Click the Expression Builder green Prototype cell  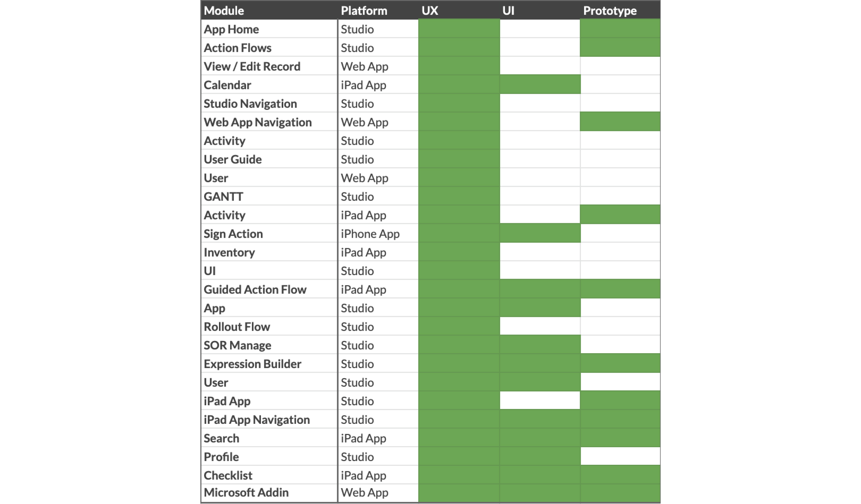click(x=620, y=363)
